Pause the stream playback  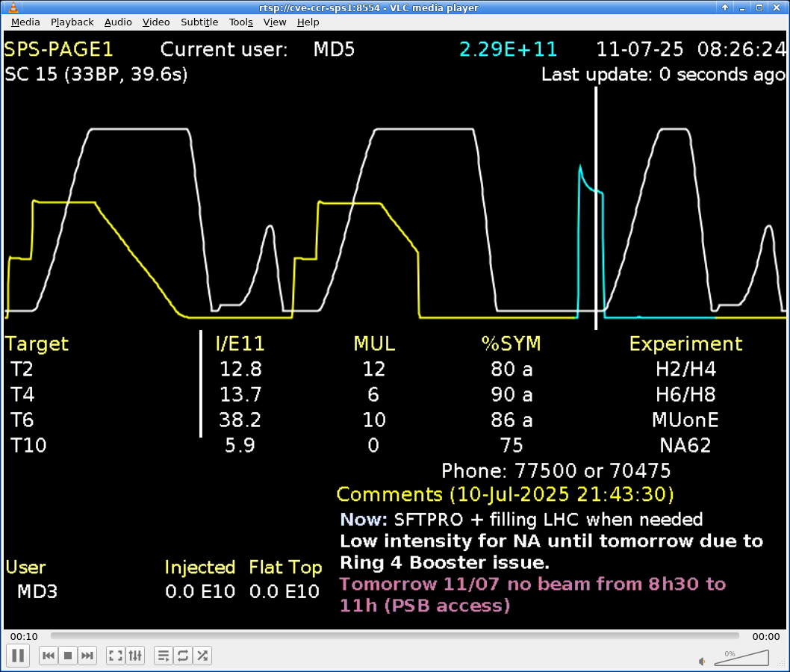tap(18, 656)
